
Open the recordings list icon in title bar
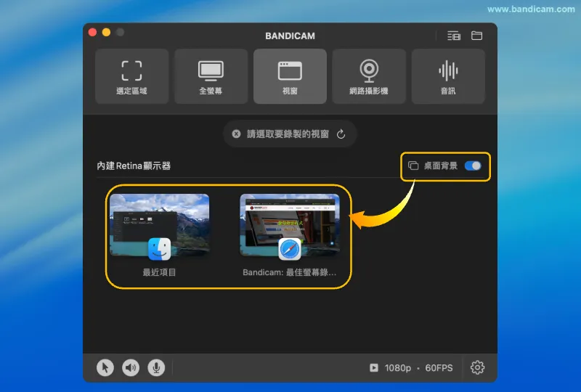[454, 36]
